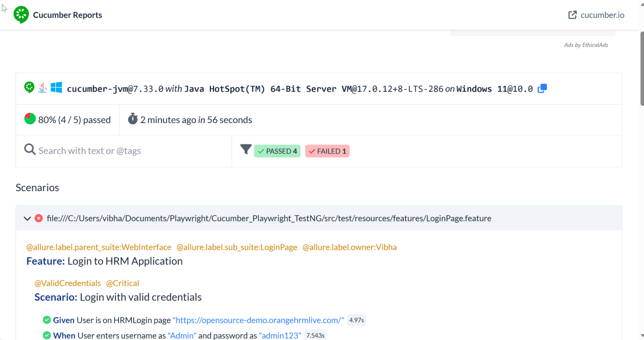Toggle the PASSED 4 filter
This screenshot has width=644, height=340.
point(277,151)
